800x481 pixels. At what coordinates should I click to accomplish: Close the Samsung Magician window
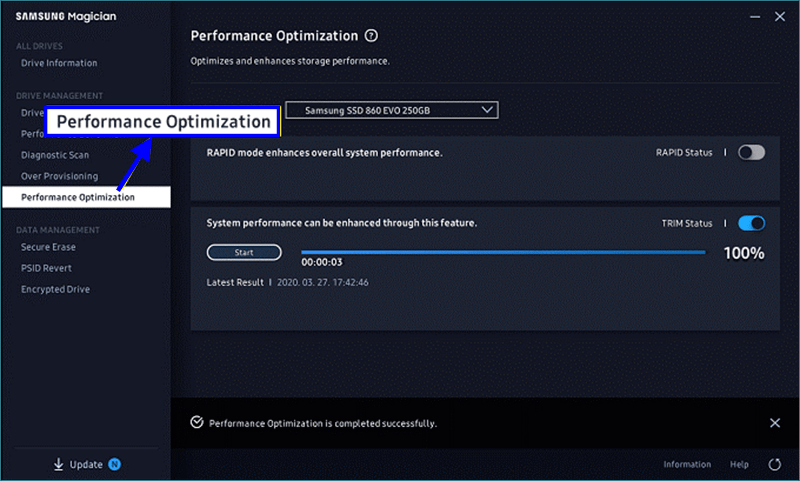tap(780, 16)
